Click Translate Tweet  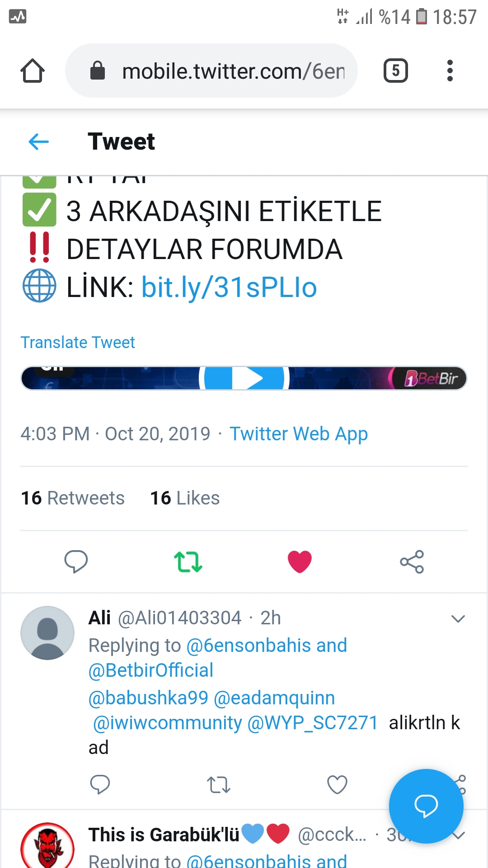click(78, 343)
